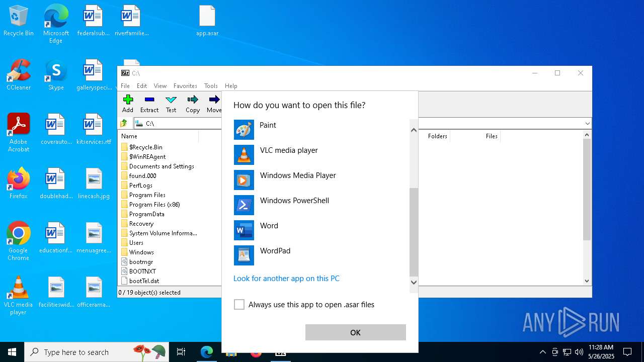
Task: Select Windows PowerShell in the app list
Action: (320, 205)
